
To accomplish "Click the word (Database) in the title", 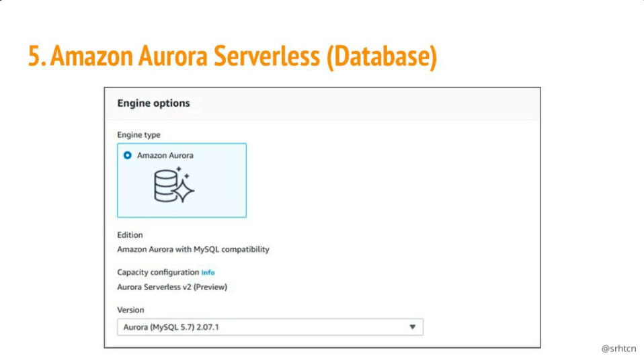I will pyautogui.click(x=380, y=57).
